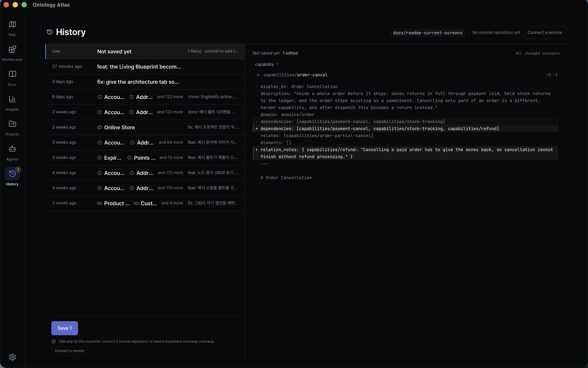
Task: Click the shield icon beside backup notice
Action: [x=54, y=342]
